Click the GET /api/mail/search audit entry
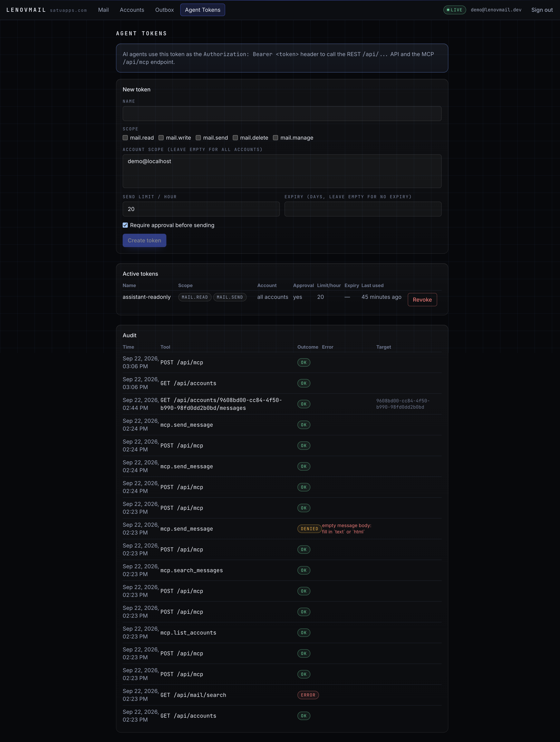 (x=193, y=695)
